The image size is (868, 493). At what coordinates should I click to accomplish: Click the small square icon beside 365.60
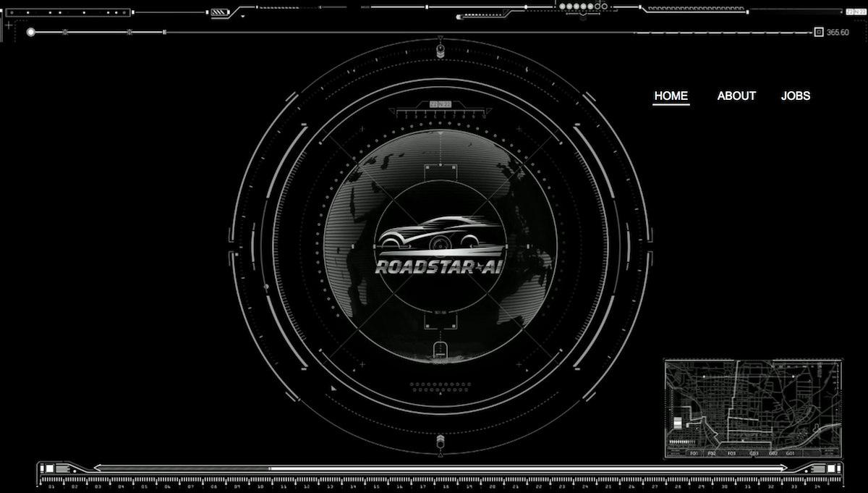[x=819, y=32]
